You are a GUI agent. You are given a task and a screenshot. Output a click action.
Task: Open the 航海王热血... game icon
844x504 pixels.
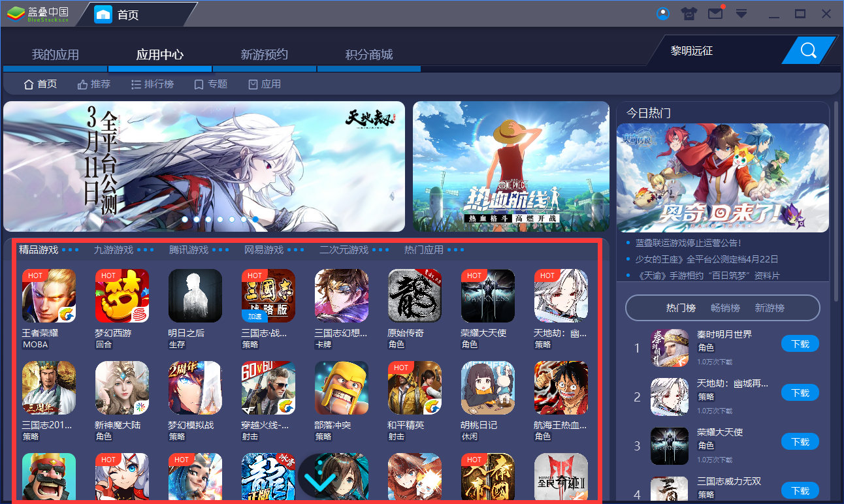[x=561, y=388]
